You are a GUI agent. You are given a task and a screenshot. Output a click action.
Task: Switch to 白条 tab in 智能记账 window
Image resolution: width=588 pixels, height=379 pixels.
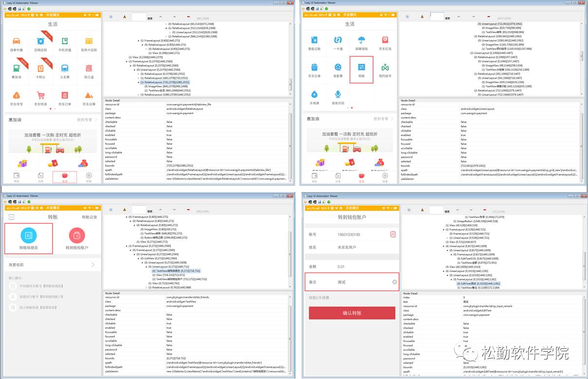click(x=338, y=177)
